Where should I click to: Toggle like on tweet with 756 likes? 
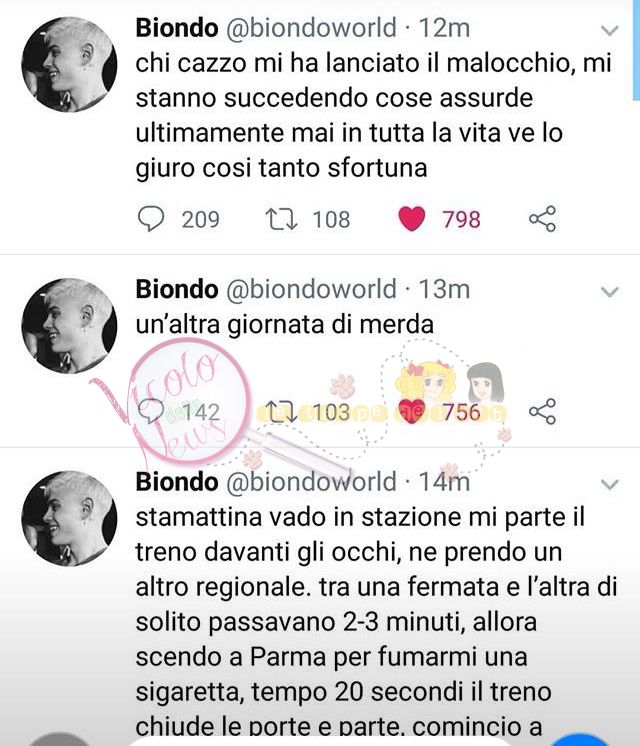(412, 412)
